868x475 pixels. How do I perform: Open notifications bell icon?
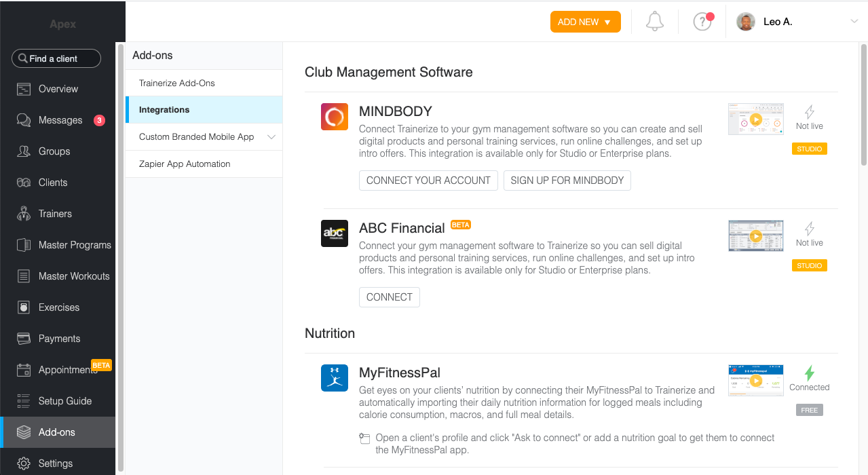[x=655, y=22]
